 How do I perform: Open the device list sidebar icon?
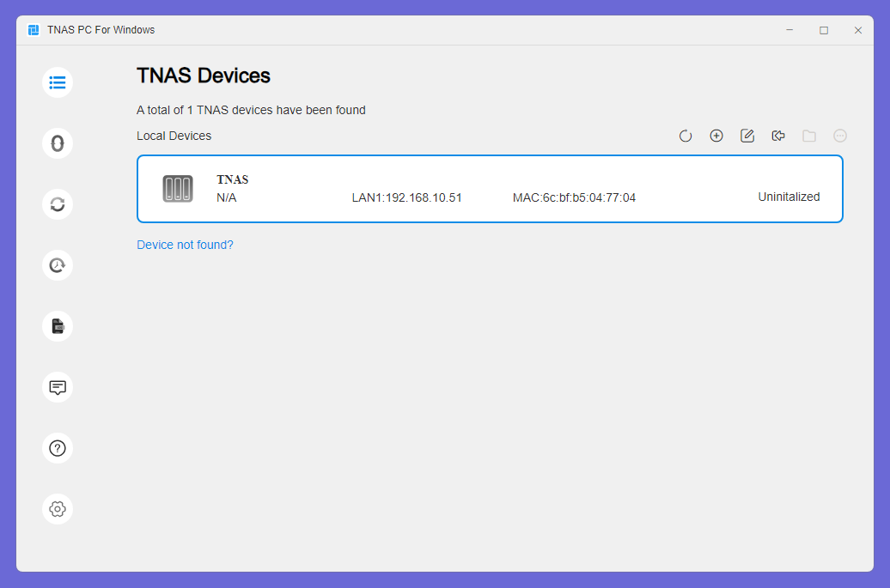58,82
